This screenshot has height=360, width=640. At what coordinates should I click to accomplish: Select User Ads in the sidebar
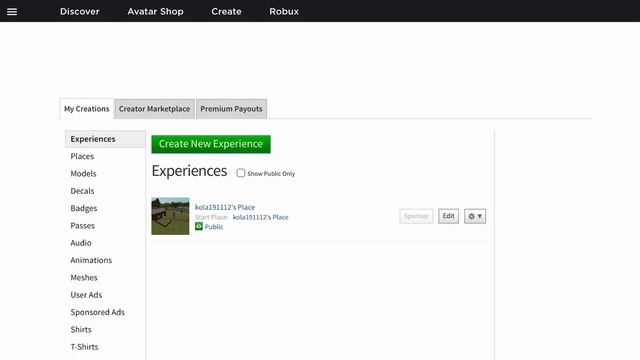pyautogui.click(x=86, y=295)
